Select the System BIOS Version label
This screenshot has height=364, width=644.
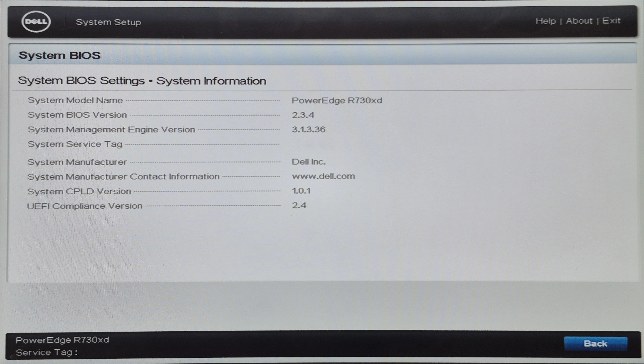click(77, 115)
